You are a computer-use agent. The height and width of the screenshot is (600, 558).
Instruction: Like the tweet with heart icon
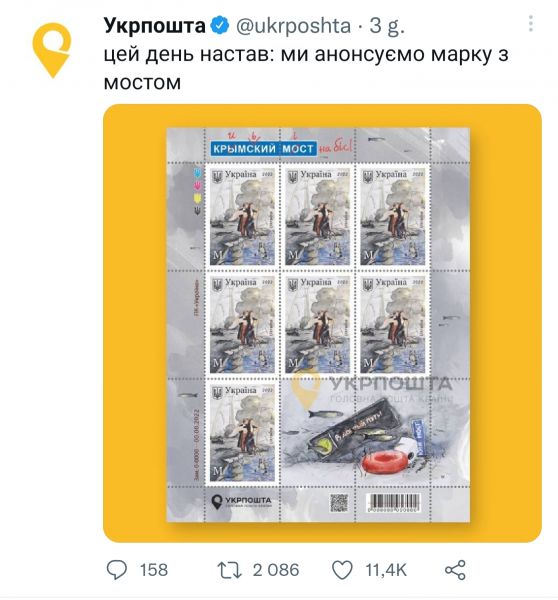[342, 570]
